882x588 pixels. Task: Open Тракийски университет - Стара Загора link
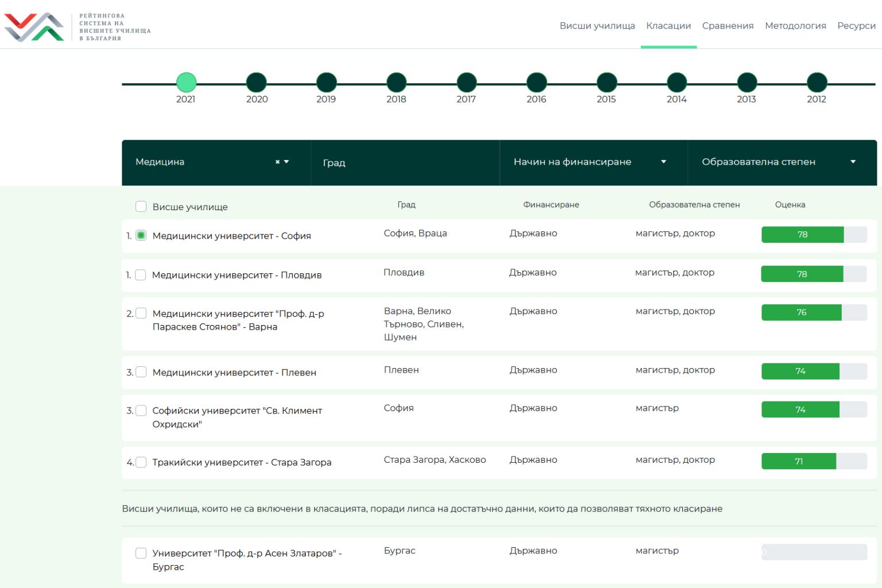(242, 462)
